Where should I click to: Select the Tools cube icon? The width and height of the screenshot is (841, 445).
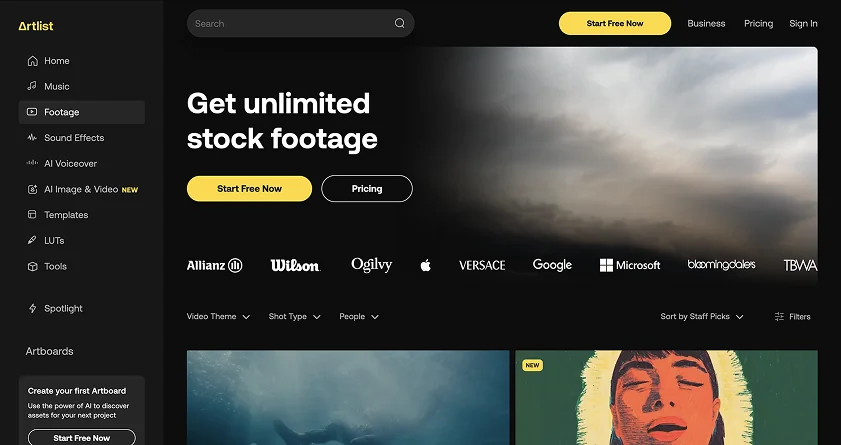pyautogui.click(x=32, y=266)
